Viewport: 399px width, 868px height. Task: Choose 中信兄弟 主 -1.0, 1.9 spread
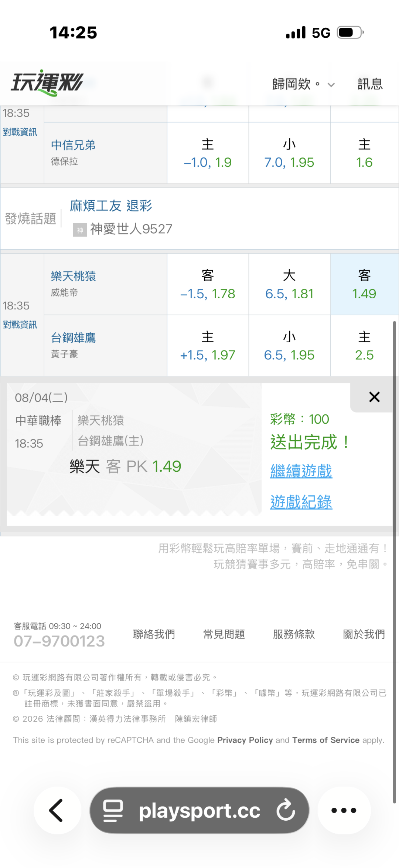click(x=208, y=153)
